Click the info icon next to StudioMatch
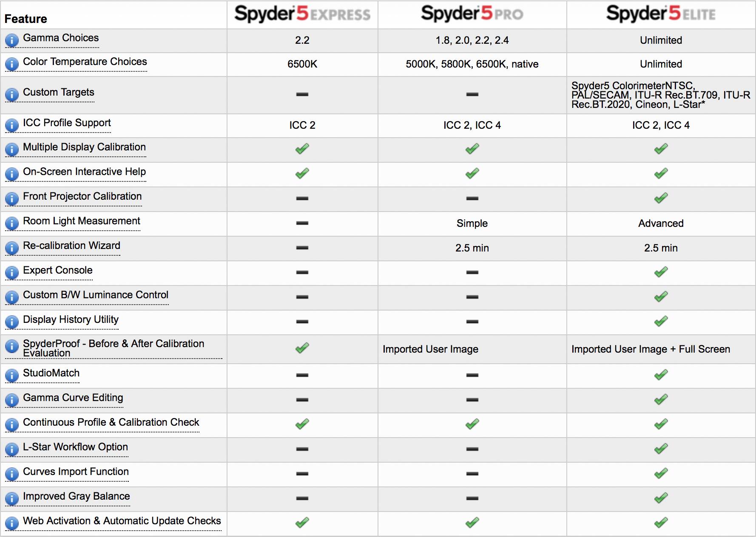This screenshot has height=537, width=756. [11, 375]
